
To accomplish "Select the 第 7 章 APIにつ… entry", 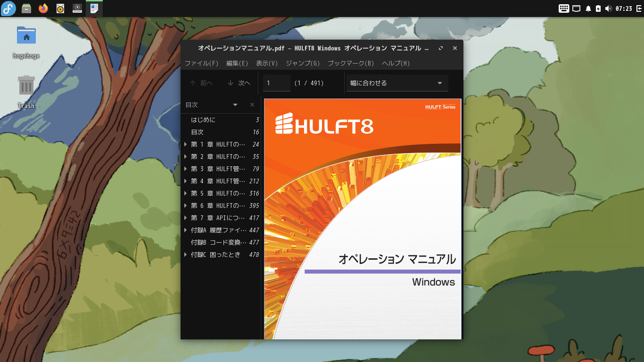I will click(x=221, y=218).
